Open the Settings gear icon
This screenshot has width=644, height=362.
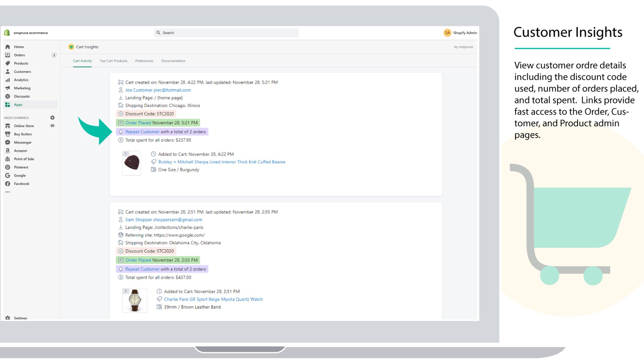click(8, 318)
